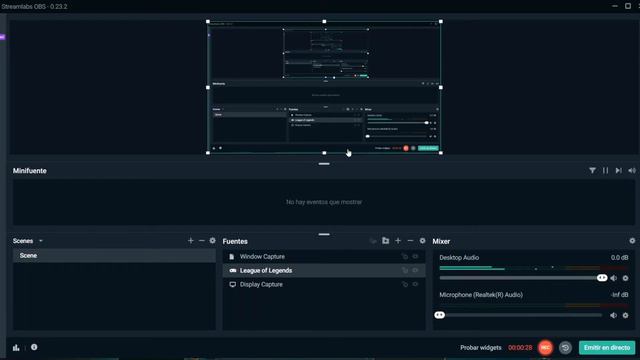Remove the selected source in Fuentes
Screen dimensions: 640x360
point(410,241)
